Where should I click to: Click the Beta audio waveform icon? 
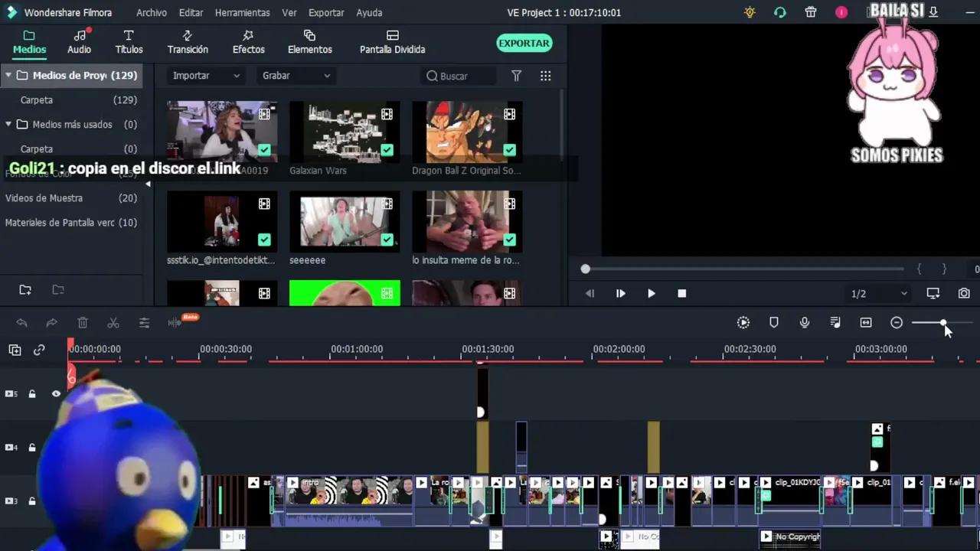[176, 322]
